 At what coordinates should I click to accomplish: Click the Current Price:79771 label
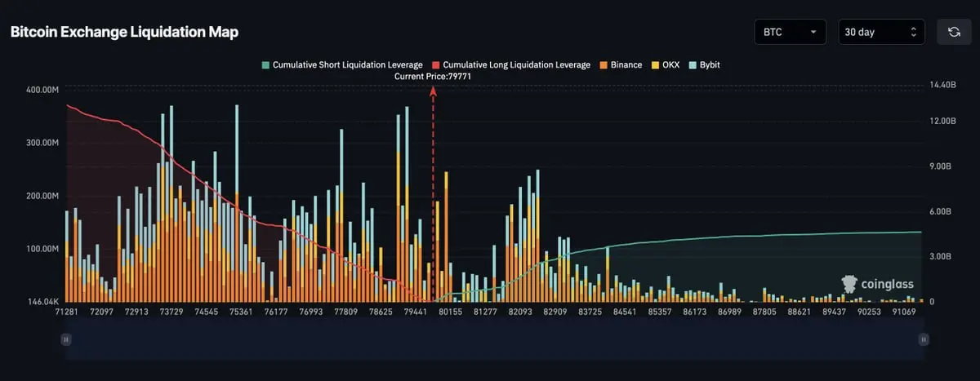(x=433, y=76)
